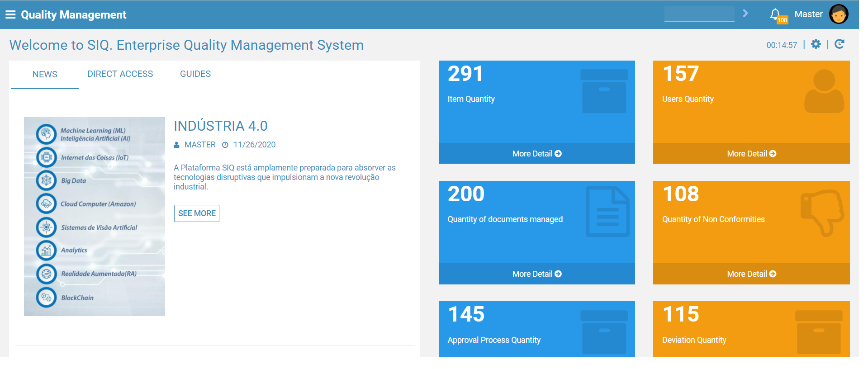Click the search input field in header

pos(699,14)
